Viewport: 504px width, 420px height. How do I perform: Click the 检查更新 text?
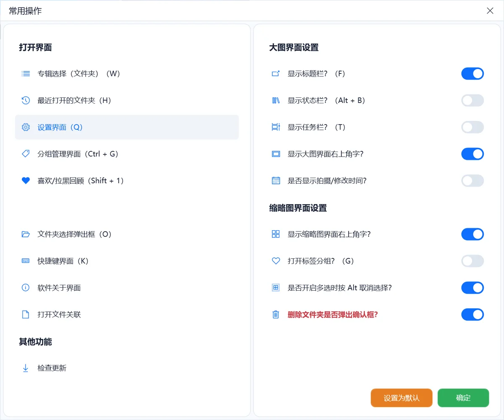[x=52, y=368]
